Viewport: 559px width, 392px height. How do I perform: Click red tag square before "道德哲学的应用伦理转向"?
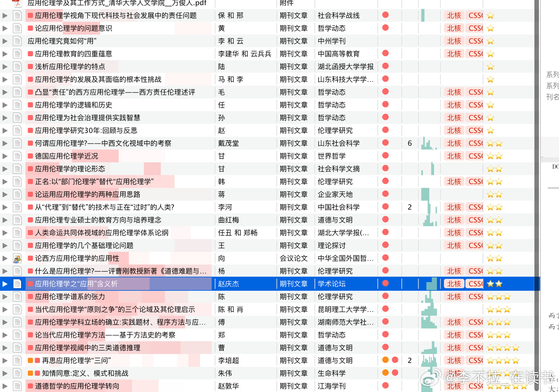click(31, 386)
